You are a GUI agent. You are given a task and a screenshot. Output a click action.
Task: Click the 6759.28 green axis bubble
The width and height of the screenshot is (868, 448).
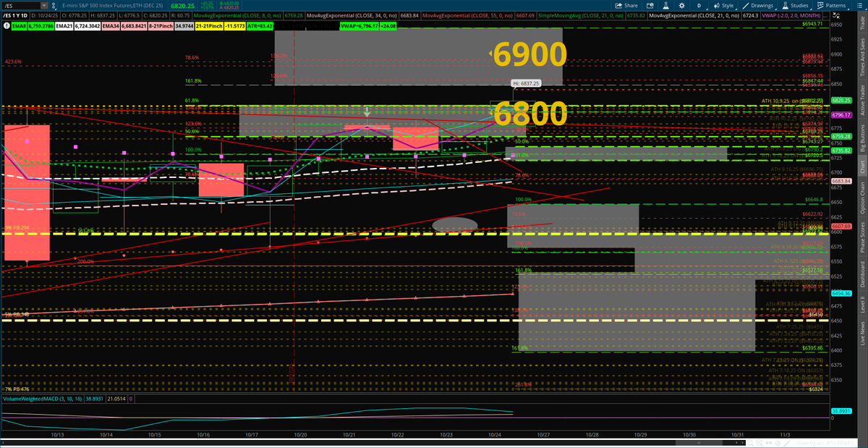pos(842,136)
